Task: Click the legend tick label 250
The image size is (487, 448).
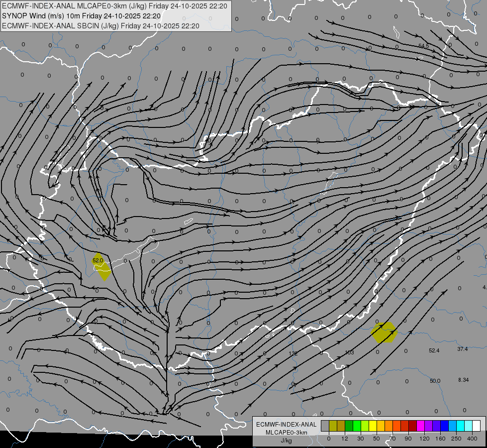Action: coord(456,439)
